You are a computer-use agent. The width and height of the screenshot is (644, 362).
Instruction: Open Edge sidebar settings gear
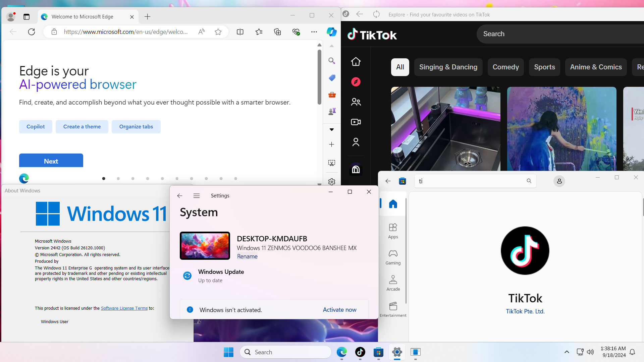332,182
